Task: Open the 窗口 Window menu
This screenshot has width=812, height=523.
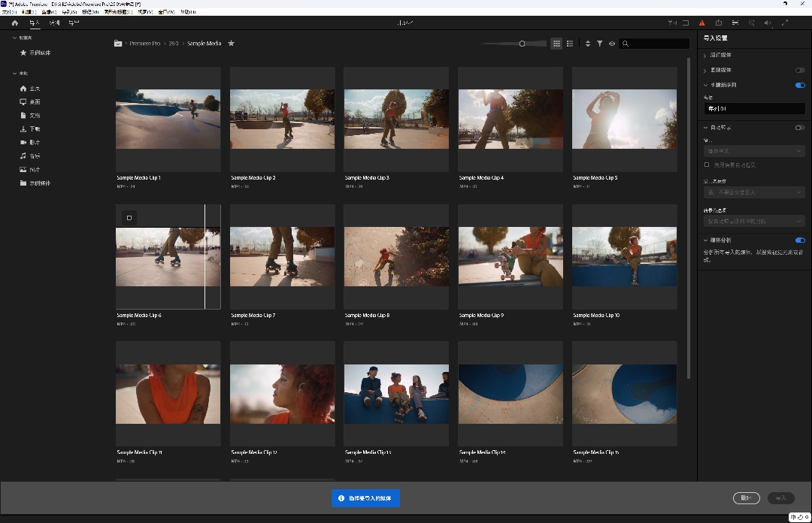Action: [x=166, y=12]
